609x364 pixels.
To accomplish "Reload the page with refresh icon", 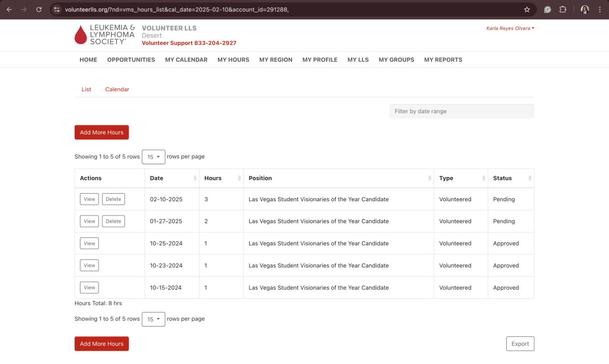I will click(39, 10).
